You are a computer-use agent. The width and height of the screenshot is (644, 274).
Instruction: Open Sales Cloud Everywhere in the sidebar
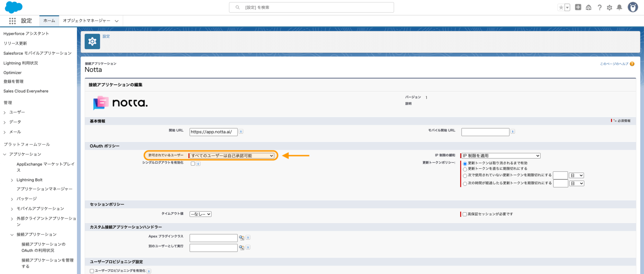pyautogui.click(x=26, y=91)
